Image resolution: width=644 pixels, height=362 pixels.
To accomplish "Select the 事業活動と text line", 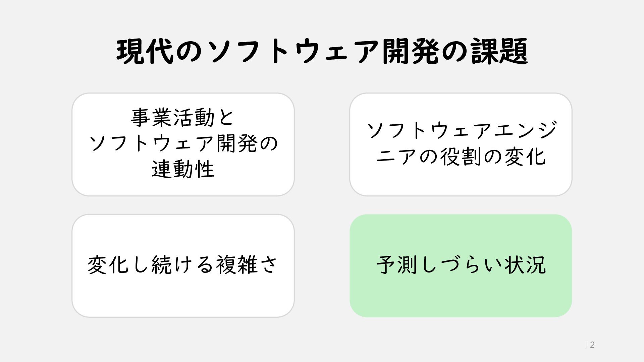I will [x=183, y=118].
